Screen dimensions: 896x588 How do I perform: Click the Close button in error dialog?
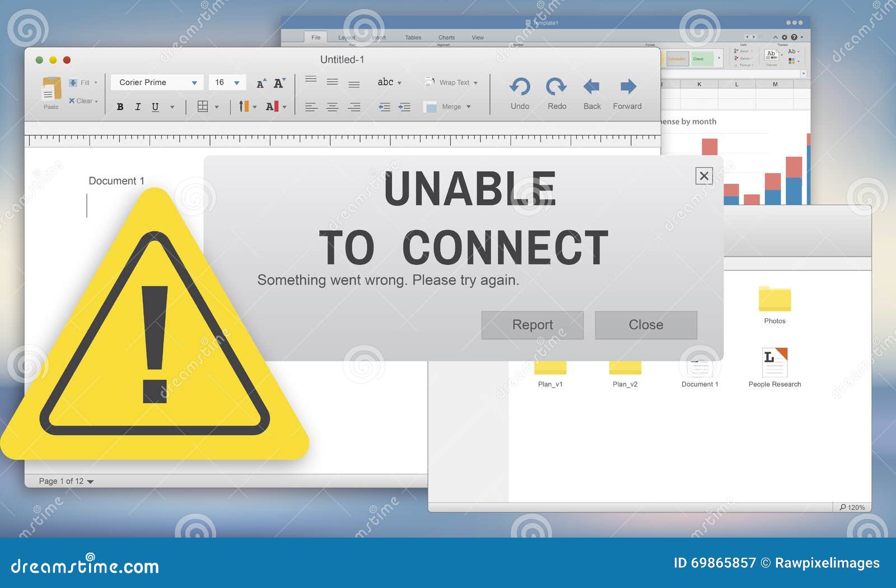click(646, 325)
